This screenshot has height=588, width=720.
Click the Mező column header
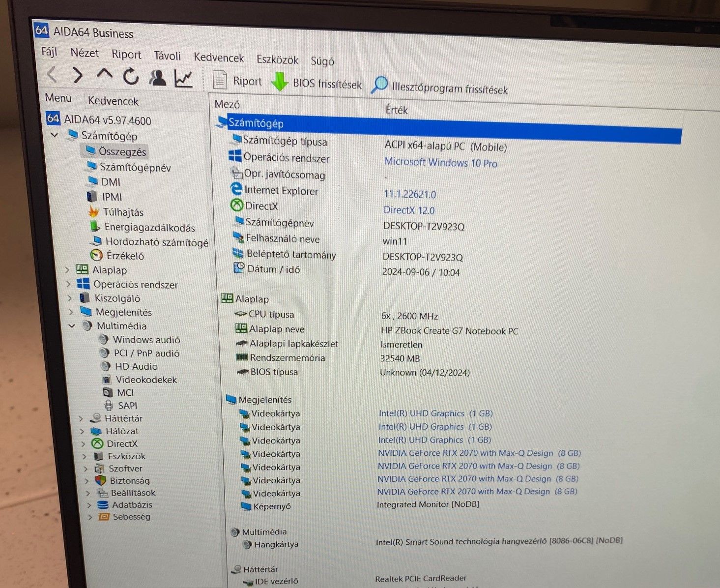pyautogui.click(x=227, y=104)
